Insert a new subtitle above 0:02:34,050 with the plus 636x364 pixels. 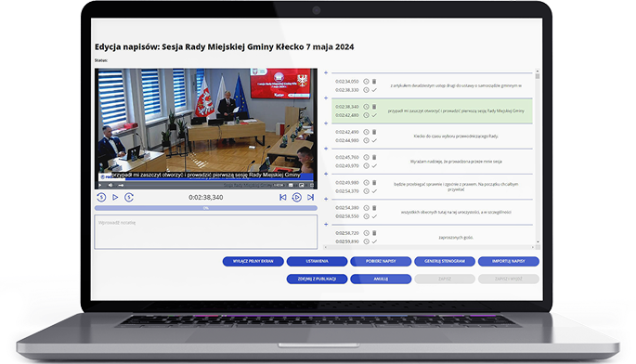tap(326, 72)
